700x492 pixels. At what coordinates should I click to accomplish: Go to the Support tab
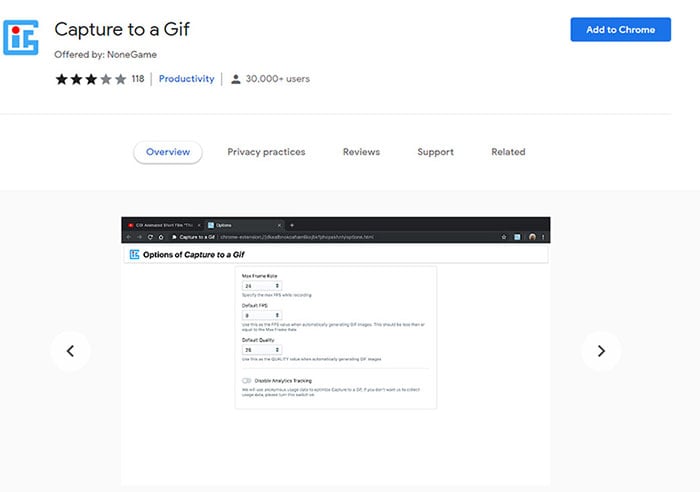coord(435,152)
